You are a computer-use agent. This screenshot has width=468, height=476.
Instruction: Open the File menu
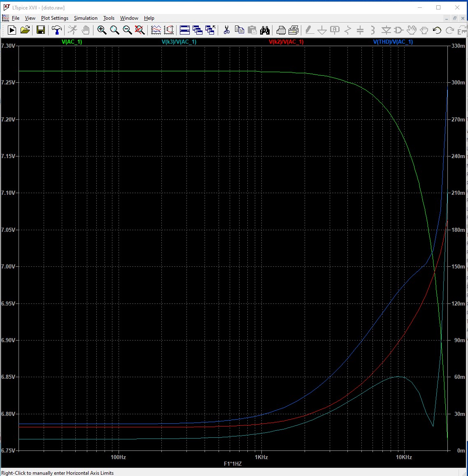coord(16,18)
